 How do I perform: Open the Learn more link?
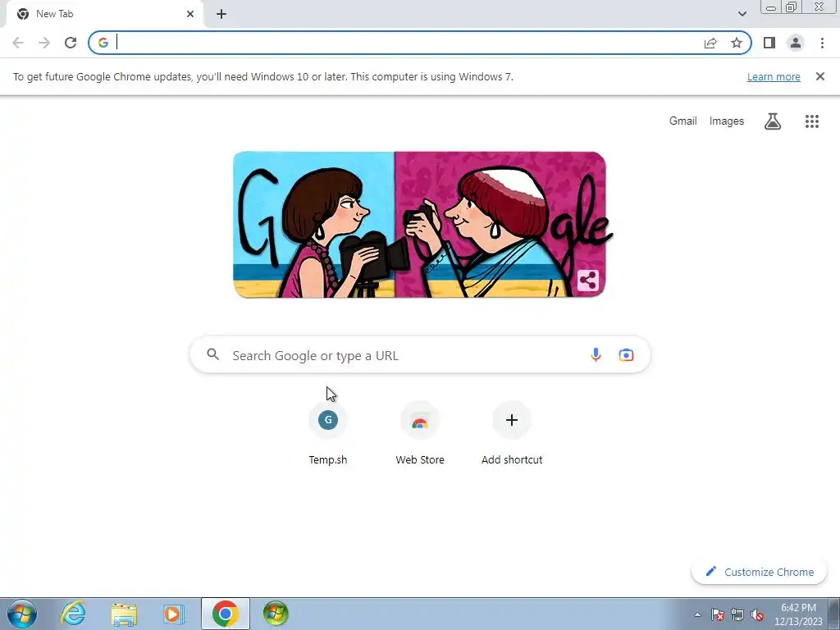[774, 76]
